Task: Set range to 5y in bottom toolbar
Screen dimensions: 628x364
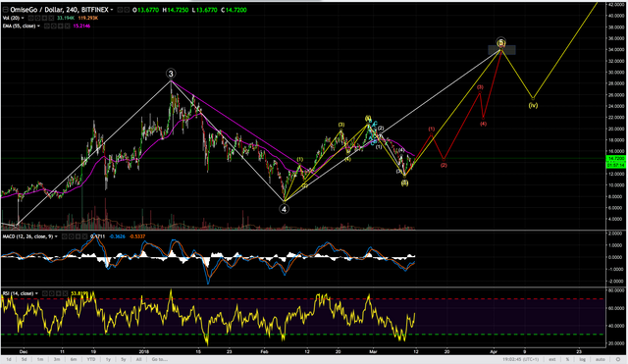Action: click(x=124, y=360)
